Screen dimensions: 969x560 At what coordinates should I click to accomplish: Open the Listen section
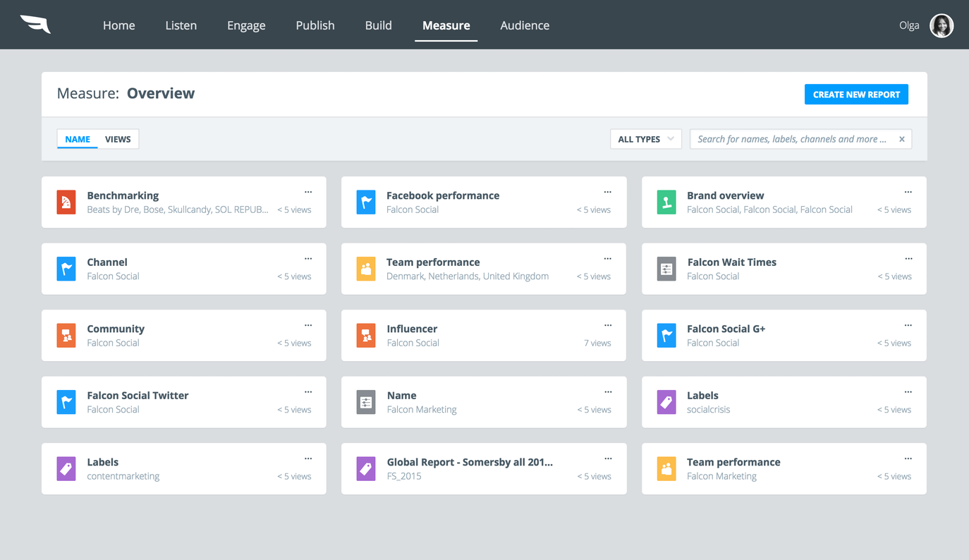pyautogui.click(x=181, y=25)
